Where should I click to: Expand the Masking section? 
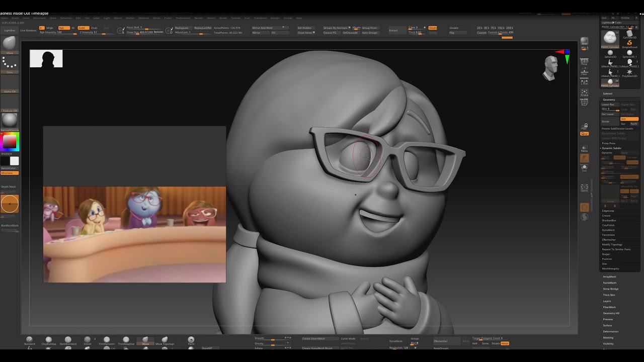tap(608, 337)
